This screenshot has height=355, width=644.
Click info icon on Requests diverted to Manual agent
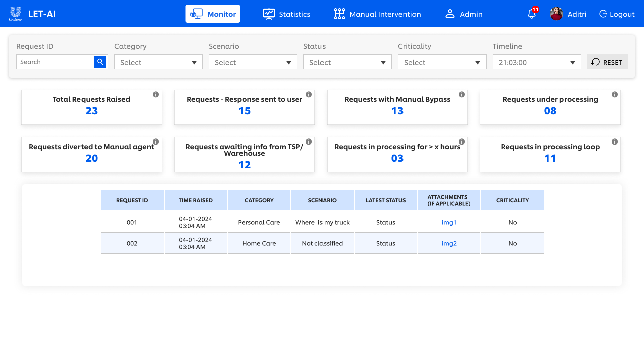coord(156,142)
